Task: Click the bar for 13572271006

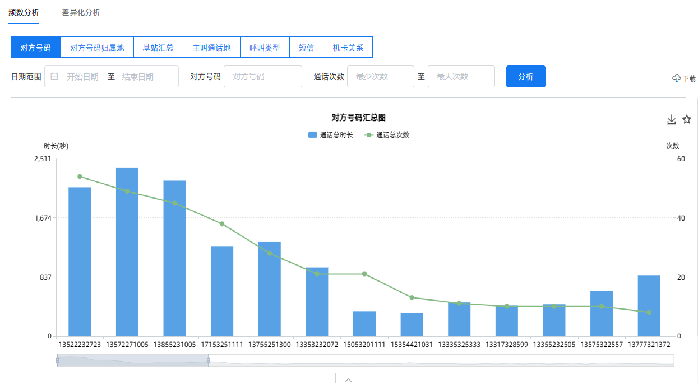Action: (x=127, y=252)
